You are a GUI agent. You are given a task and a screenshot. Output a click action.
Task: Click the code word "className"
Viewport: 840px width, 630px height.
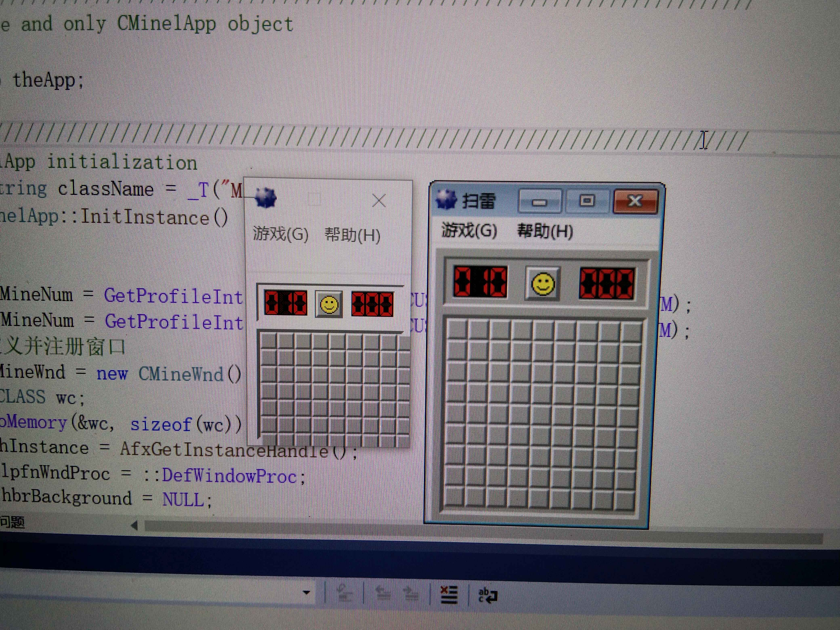click(106, 189)
